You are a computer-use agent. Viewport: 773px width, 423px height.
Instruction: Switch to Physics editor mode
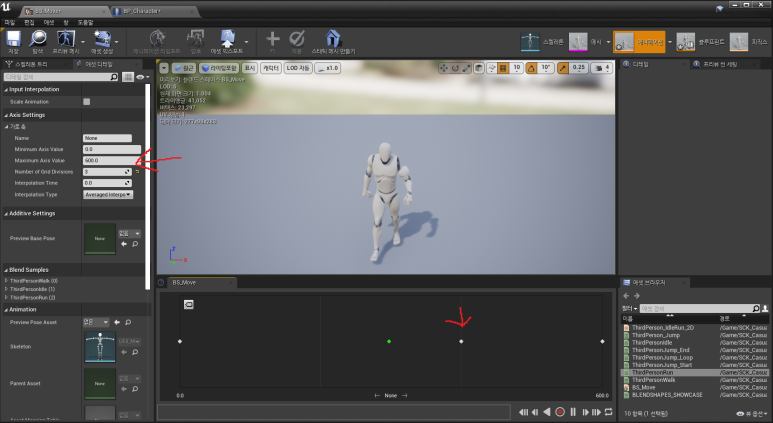point(748,42)
